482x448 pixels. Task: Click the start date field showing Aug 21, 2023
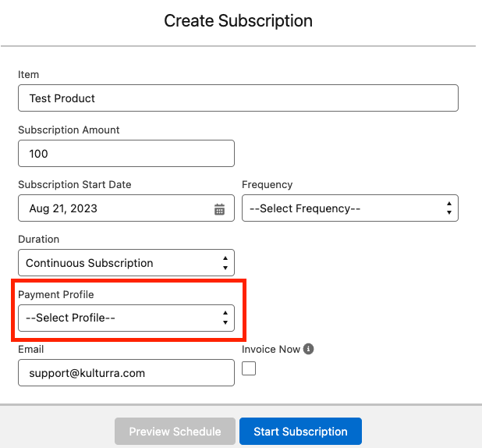pos(113,208)
